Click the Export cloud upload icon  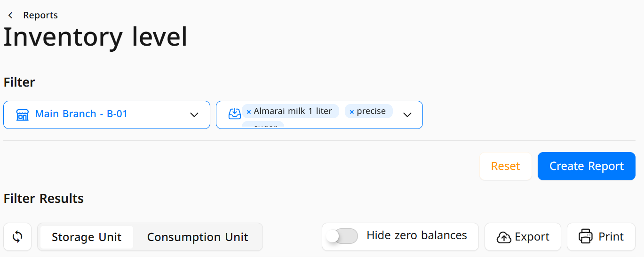[504, 237]
